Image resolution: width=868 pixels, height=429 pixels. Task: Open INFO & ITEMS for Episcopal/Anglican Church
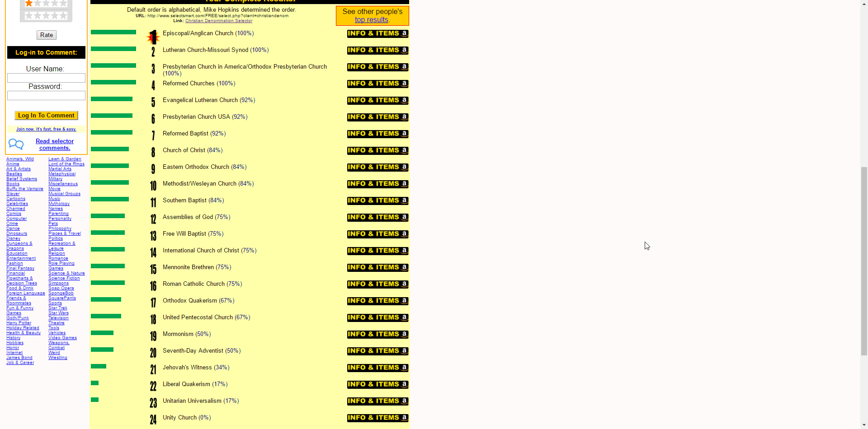coord(377,33)
